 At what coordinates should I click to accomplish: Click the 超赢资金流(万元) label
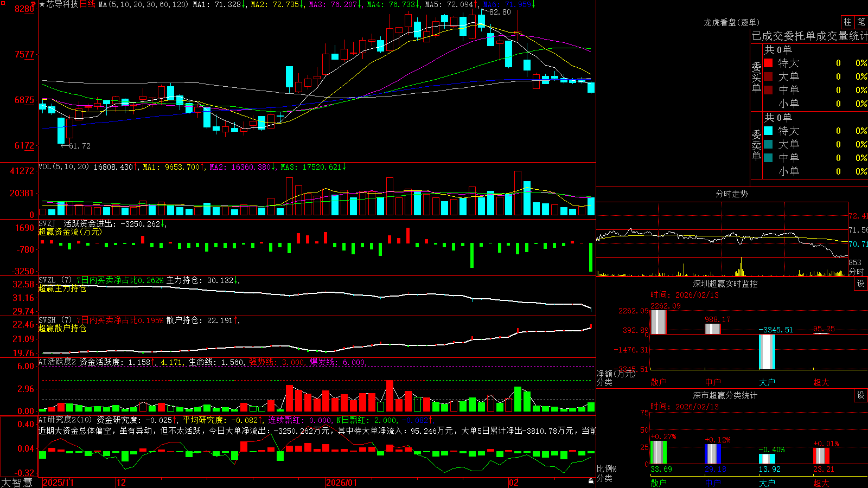click(x=70, y=232)
